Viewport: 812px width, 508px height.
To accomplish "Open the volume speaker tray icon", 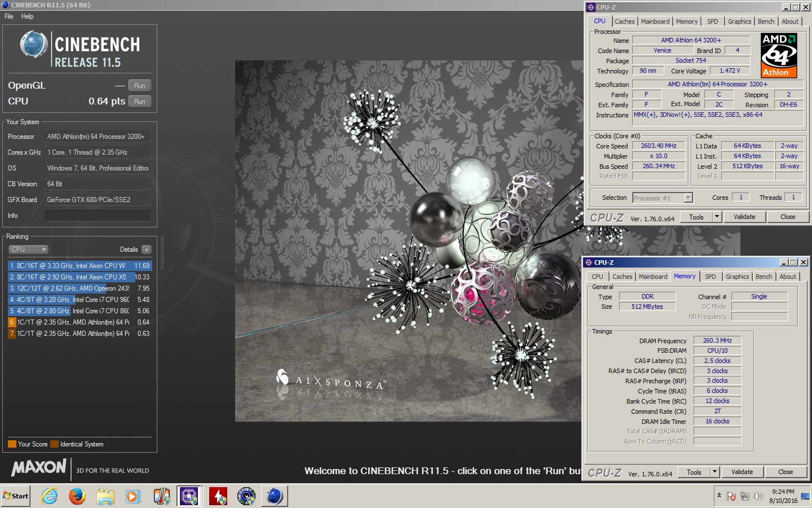I will 758,496.
